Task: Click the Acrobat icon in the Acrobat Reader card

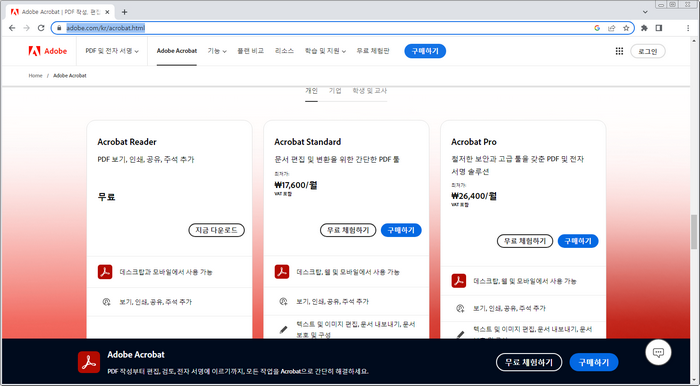Action: [x=105, y=272]
